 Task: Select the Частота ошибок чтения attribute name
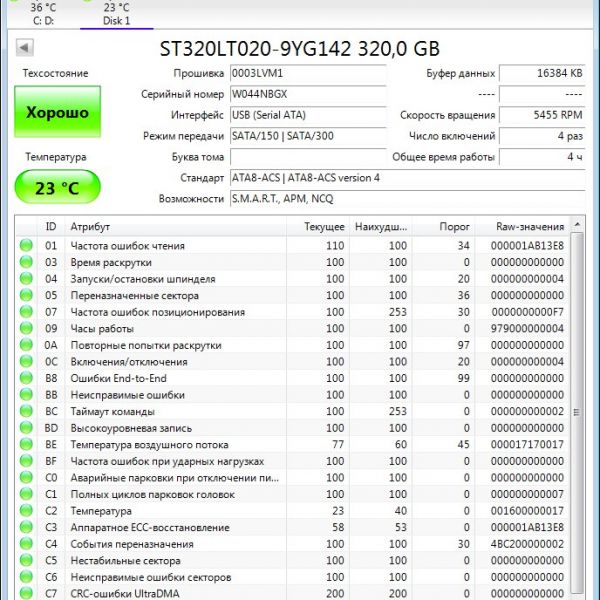pos(127,246)
